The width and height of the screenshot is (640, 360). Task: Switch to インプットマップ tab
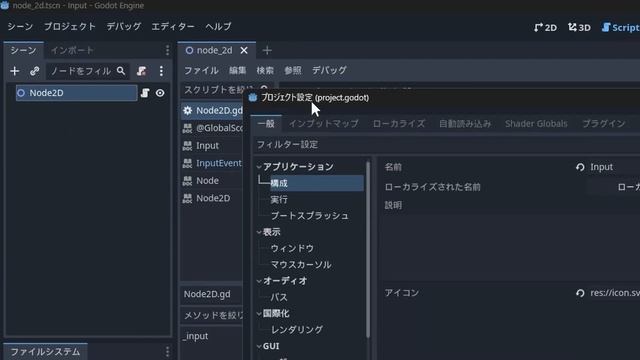[324, 123]
